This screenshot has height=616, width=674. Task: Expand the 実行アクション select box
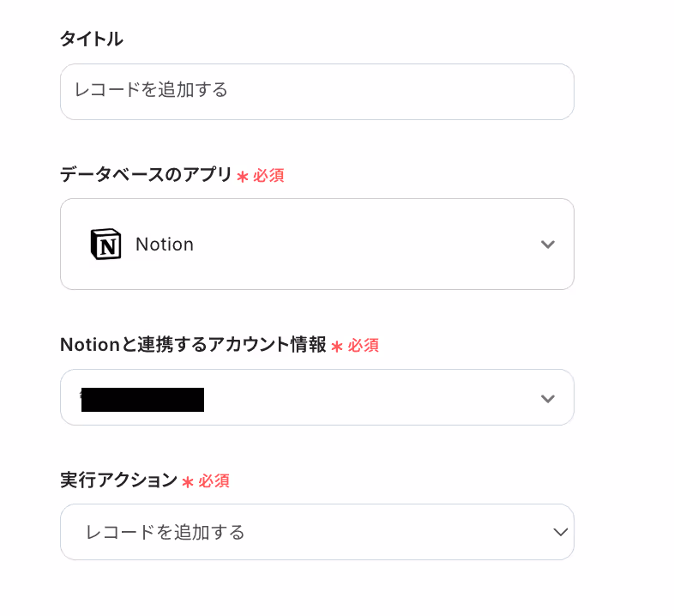(x=317, y=532)
